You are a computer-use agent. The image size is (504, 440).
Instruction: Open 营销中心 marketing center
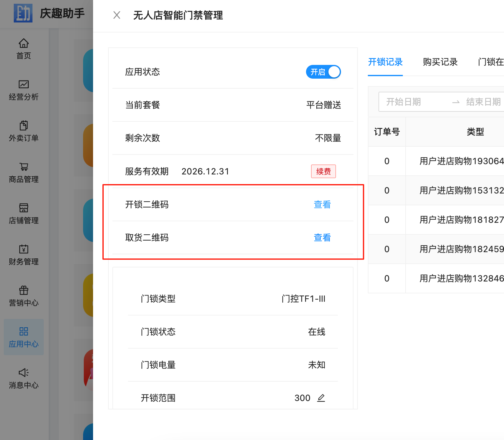tap(23, 296)
